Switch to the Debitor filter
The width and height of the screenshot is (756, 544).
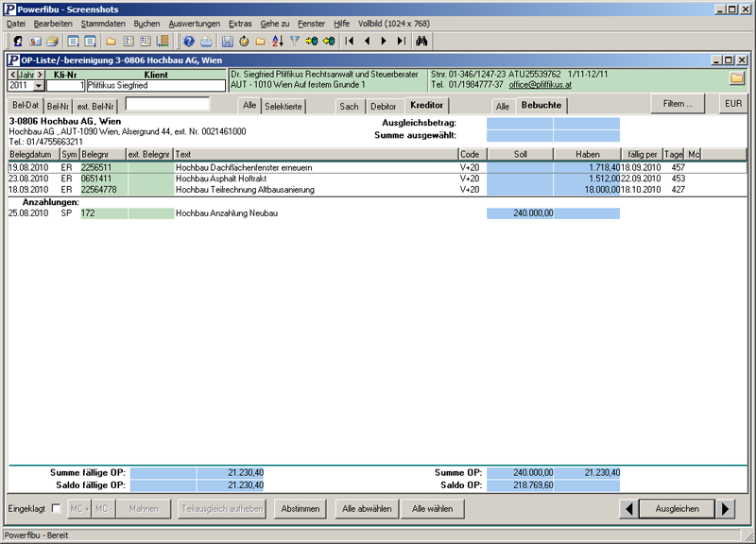pyautogui.click(x=384, y=107)
